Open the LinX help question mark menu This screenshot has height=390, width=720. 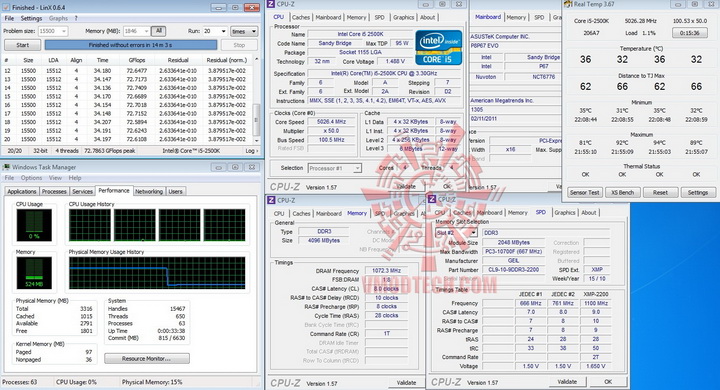pos(76,18)
